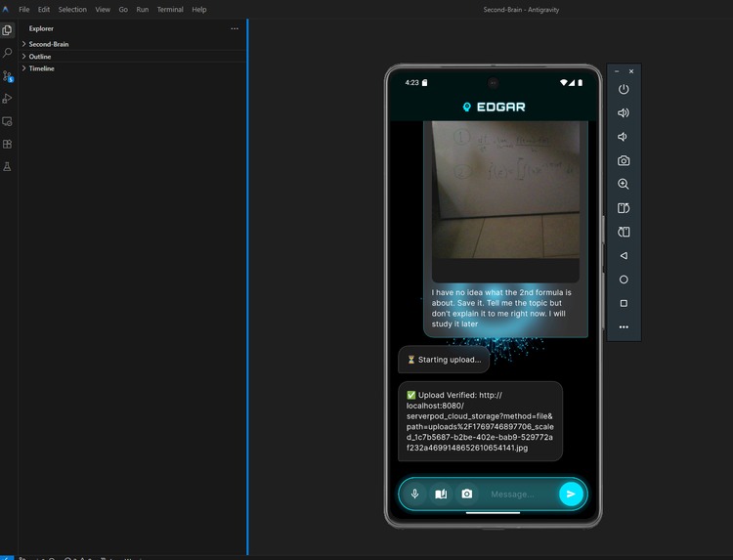Minimize the emulator toolbar window
Image resolution: width=733 pixels, height=560 pixels.
click(x=617, y=71)
